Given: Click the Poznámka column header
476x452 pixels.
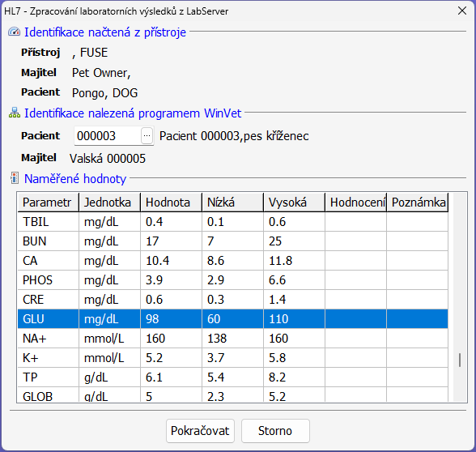Looking at the screenshot, I should (x=418, y=202).
